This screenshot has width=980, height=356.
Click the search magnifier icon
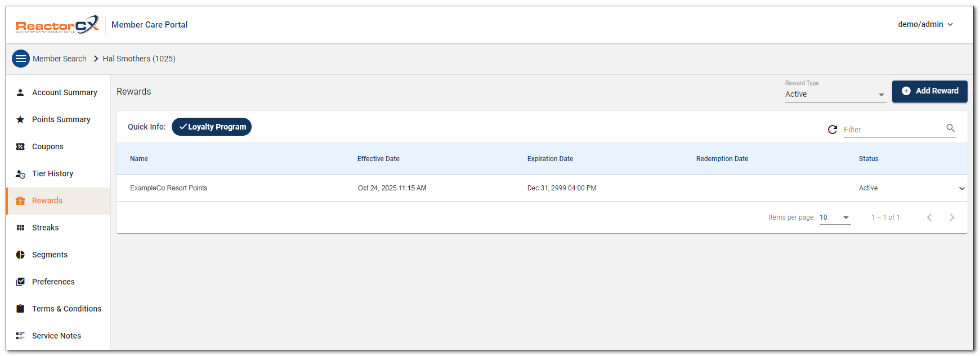[x=950, y=128]
